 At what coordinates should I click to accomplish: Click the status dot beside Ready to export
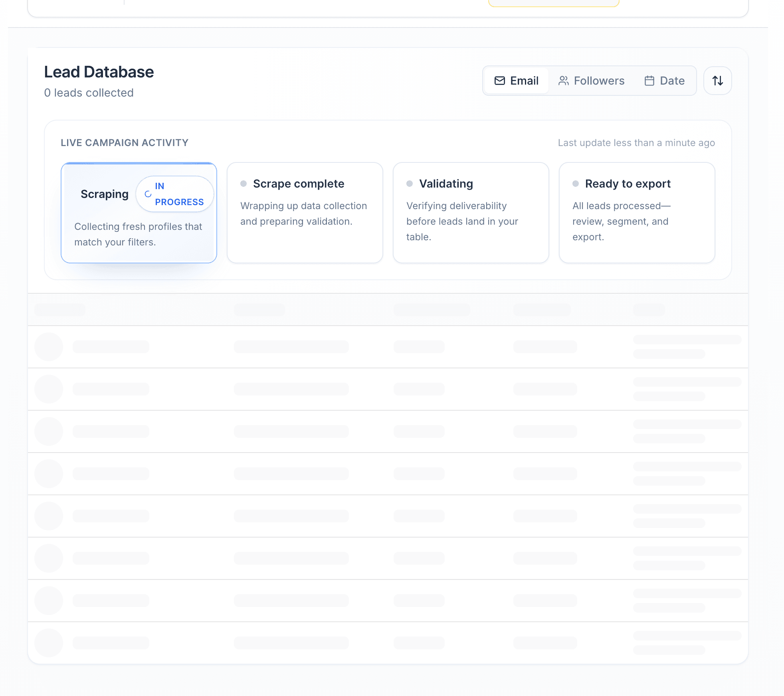576,184
